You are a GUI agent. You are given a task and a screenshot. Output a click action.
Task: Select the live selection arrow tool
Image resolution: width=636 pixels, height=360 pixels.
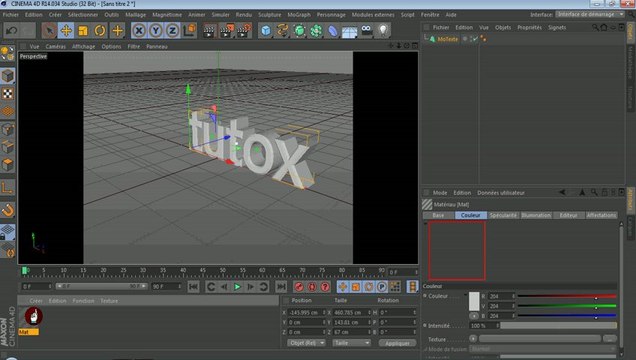pos(49,30)
